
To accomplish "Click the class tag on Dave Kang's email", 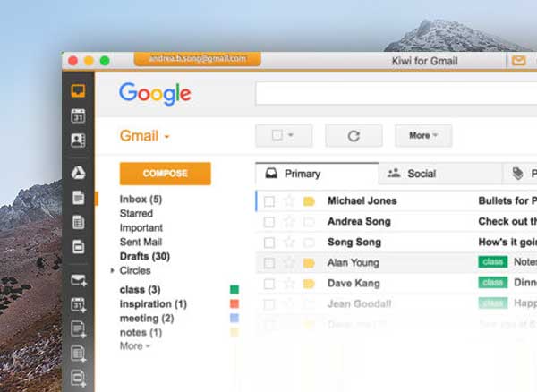I will click(x=493, y=283).
